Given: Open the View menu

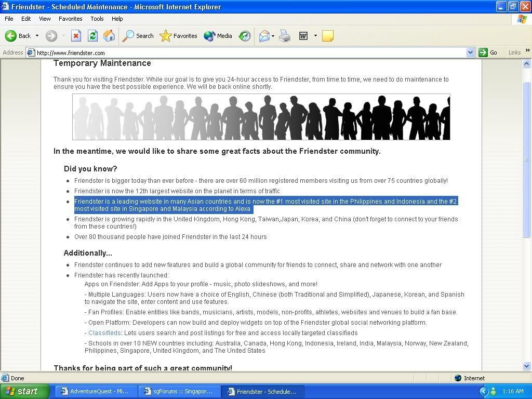Looking at the screenshot, I should [45, 19].
